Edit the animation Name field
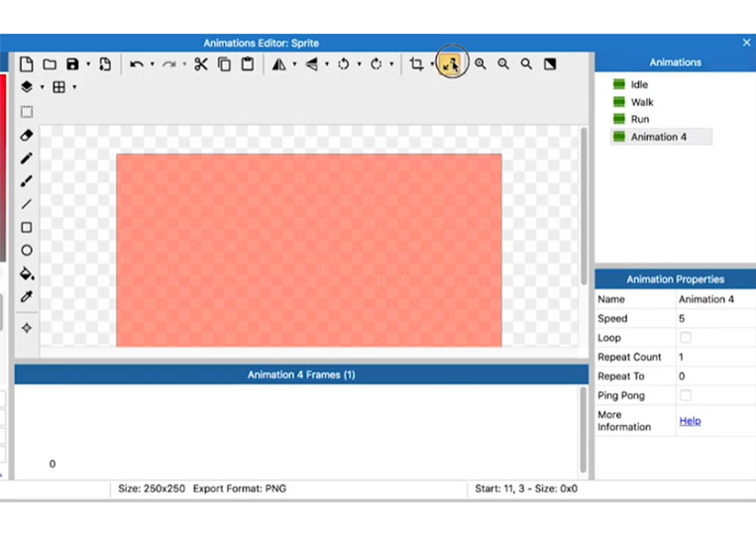This screenshot has width=756, height=536. point(715,299)
